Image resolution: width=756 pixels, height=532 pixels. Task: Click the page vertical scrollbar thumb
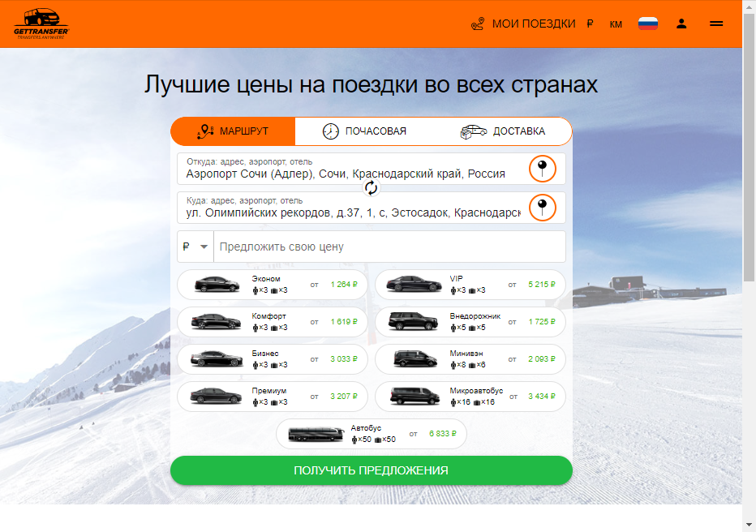coord(749,147)
